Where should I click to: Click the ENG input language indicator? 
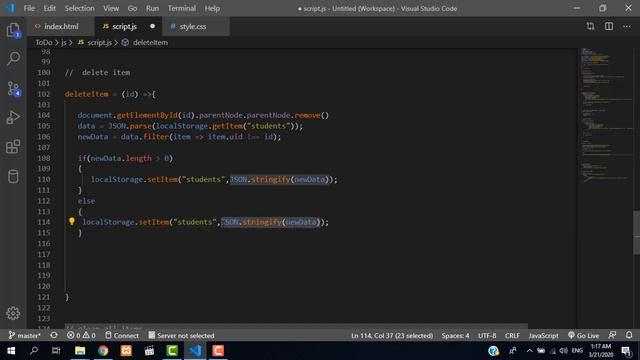[x=577, y=351]
